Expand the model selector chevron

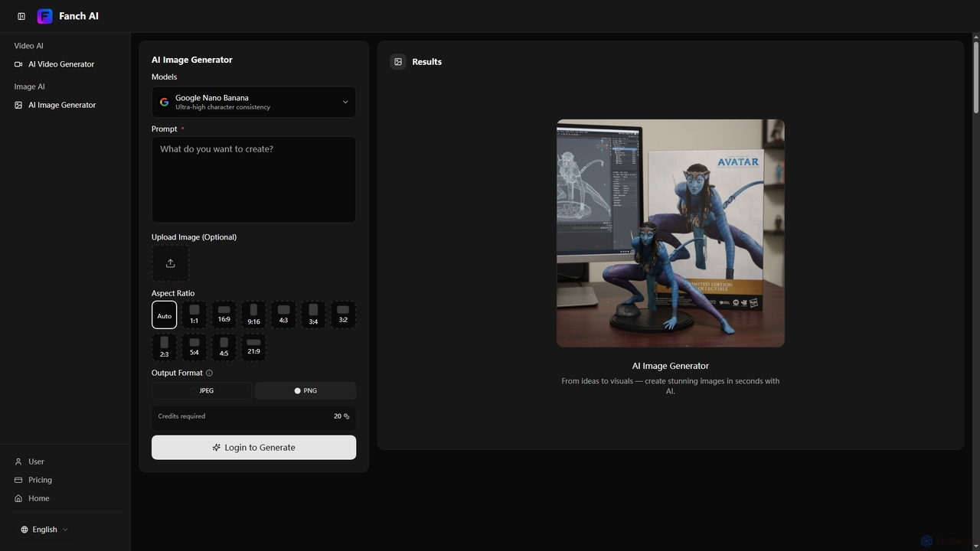(345, 102)
